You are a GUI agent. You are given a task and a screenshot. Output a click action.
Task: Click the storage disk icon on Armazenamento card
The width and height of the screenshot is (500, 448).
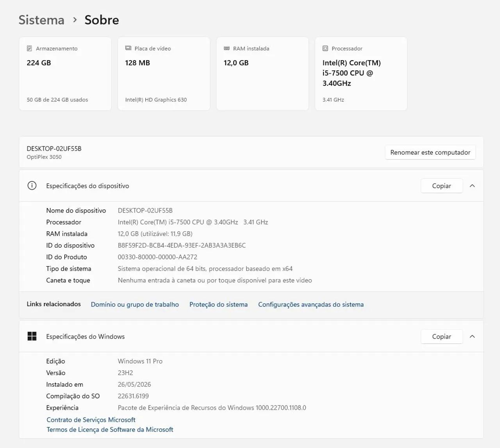29,48
